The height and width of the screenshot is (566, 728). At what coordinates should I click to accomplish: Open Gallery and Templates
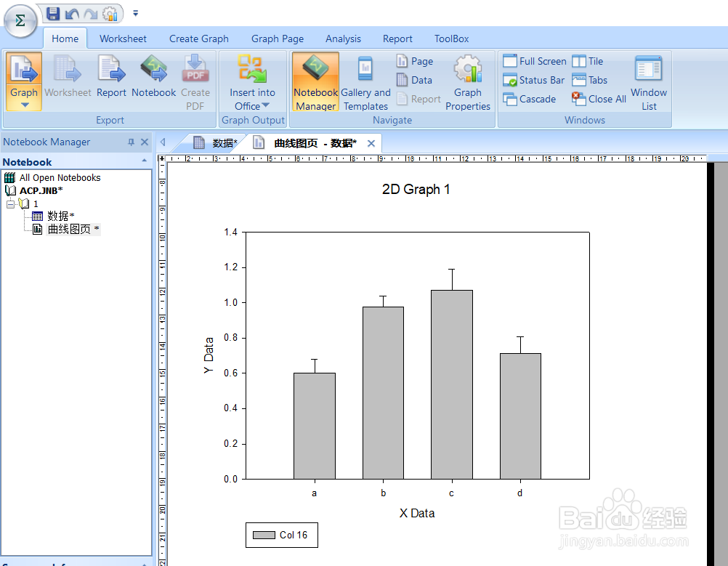click(365, 82)
